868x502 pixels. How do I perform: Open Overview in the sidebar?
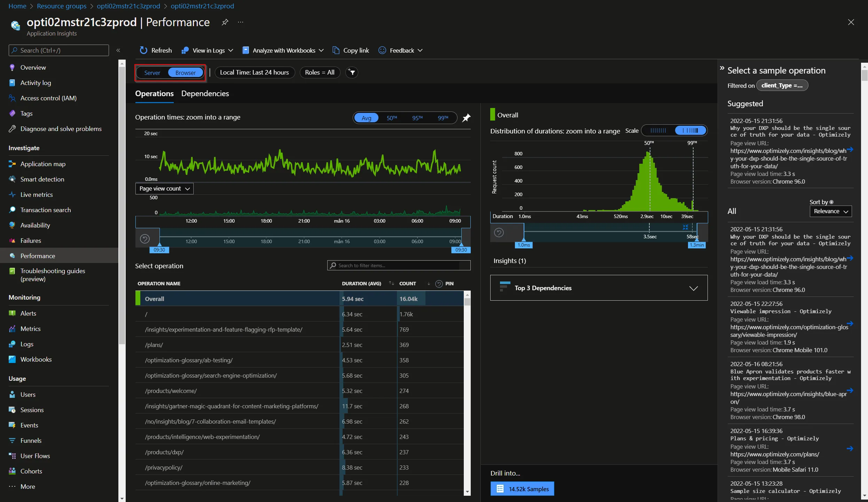pyautogui.click(x=33, y=67)
